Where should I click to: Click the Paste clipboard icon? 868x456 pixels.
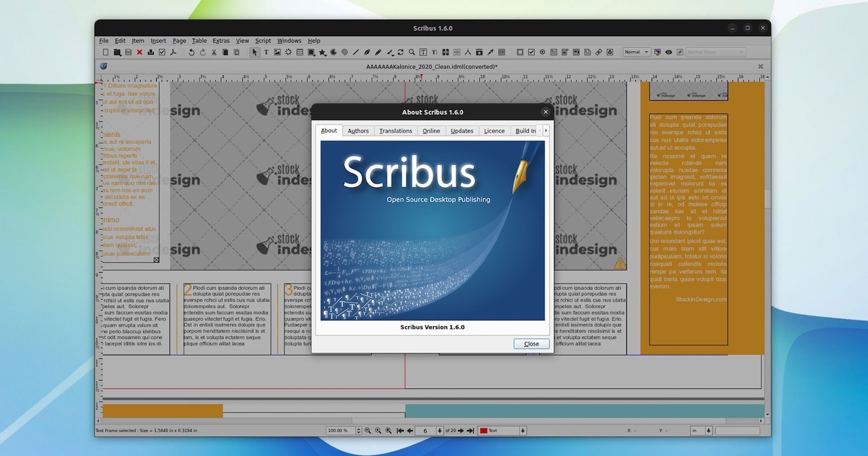236,52
